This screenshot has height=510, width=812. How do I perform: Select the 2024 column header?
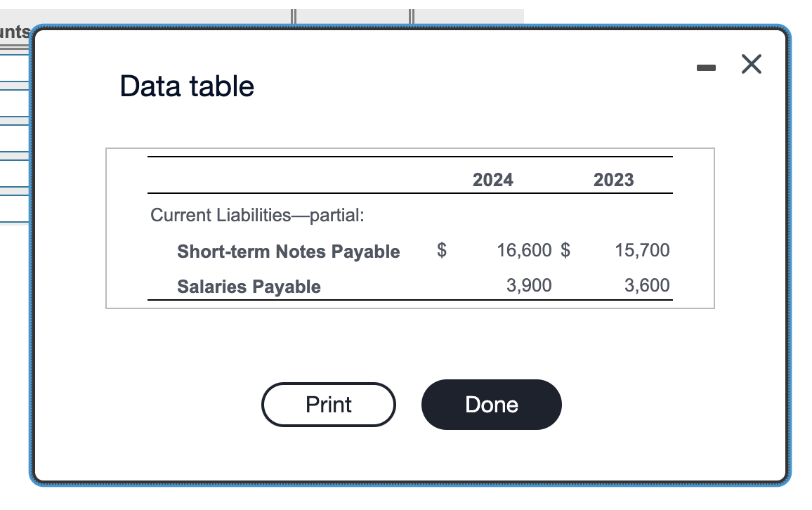492,180
